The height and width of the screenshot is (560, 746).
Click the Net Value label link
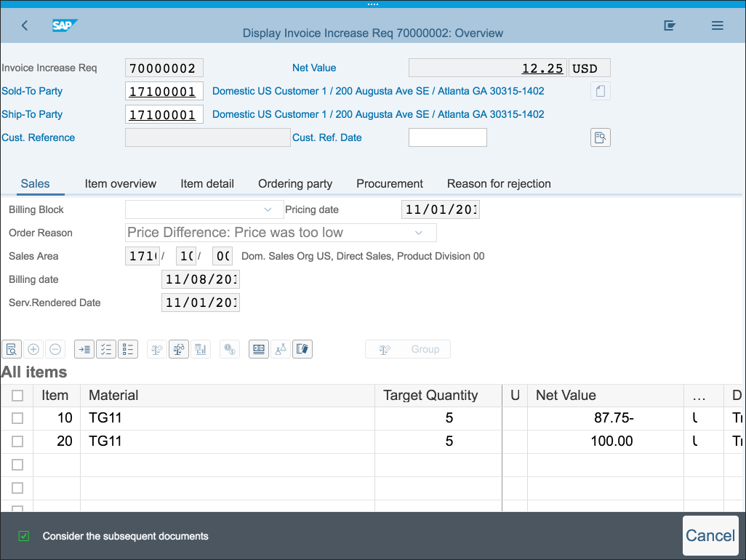click(x=314, y=68)
